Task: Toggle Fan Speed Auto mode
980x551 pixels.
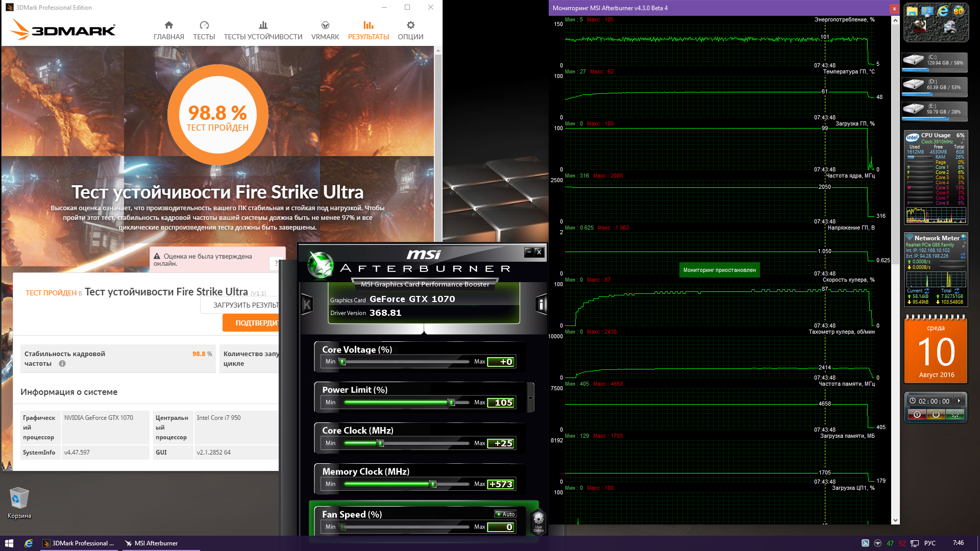Action: pyautogui.click(x=505, y=514)
